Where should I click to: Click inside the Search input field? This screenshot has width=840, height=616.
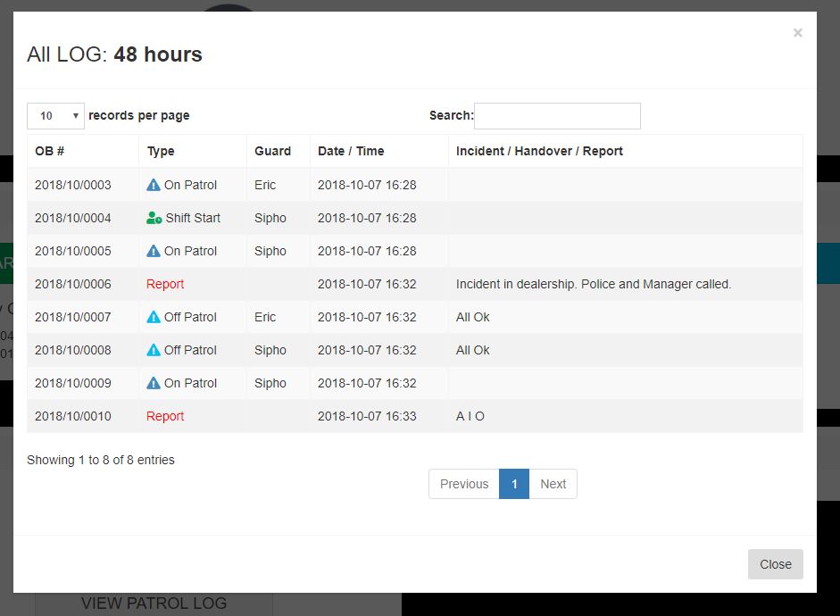[x=557, y=116]
